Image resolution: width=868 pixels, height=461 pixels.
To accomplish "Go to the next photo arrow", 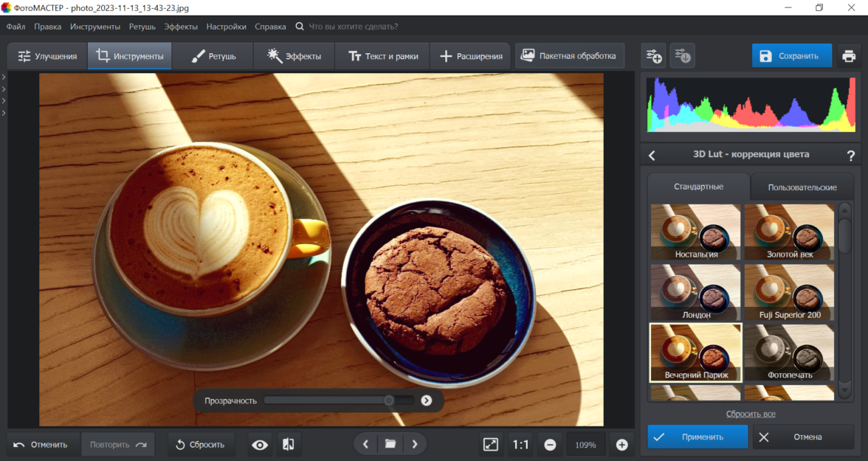I will 415,444.
